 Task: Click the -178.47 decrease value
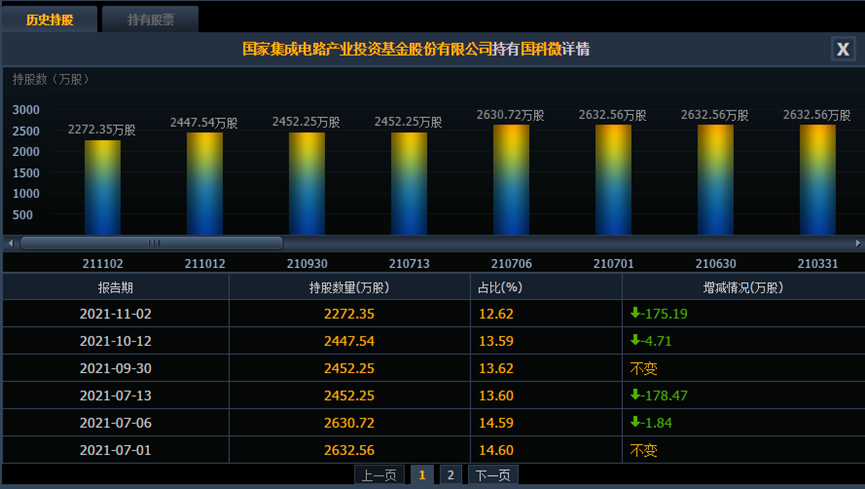pyautogui.click(x=659, y=396)
